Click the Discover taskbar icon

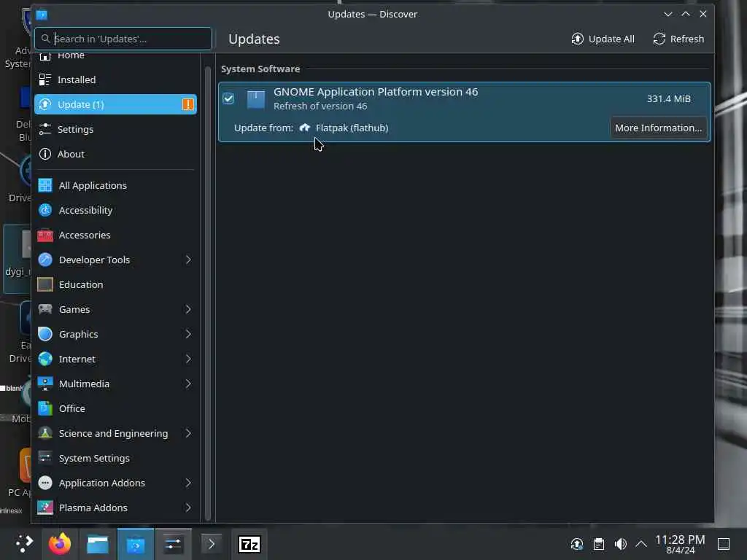(x=136, y=544)
